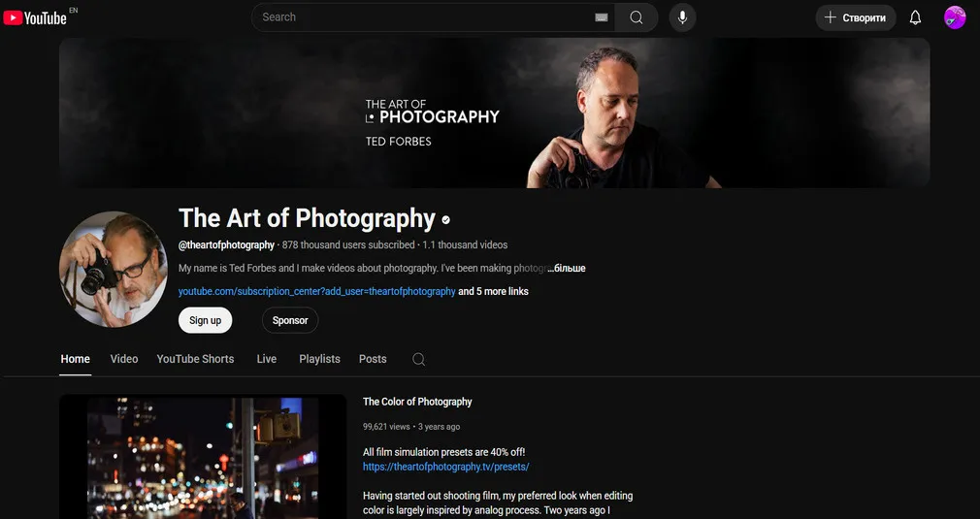Screen dimensions: 980x519
Task: Expand channel description with більше
Action: [567, 268]
